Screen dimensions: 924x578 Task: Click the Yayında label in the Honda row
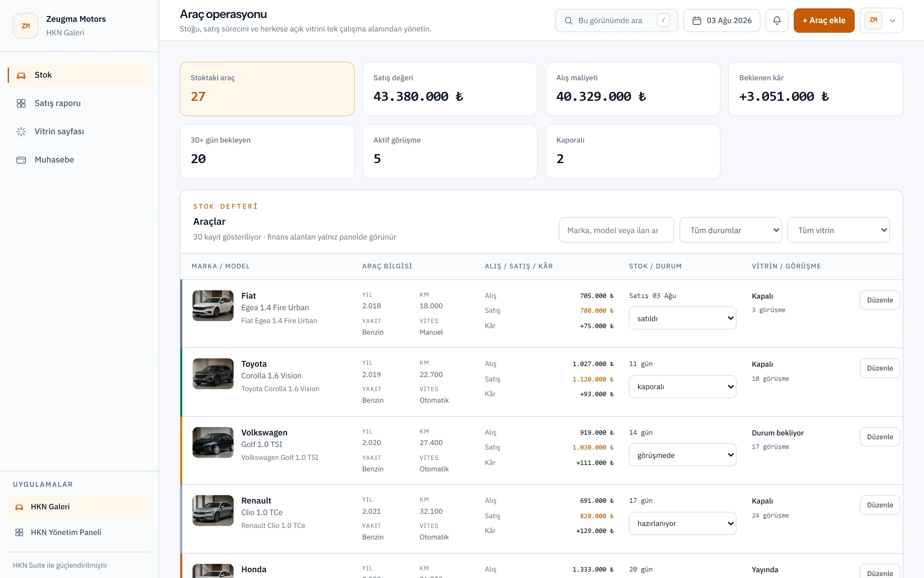[765, 570]
